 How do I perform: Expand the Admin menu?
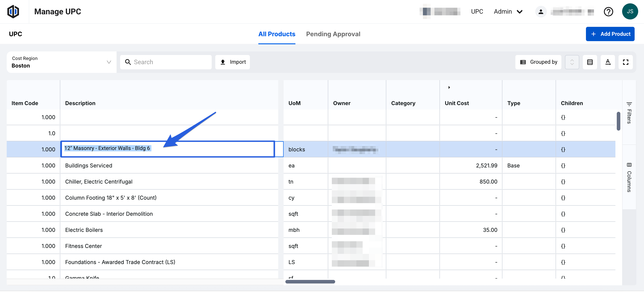pos(508,11)
